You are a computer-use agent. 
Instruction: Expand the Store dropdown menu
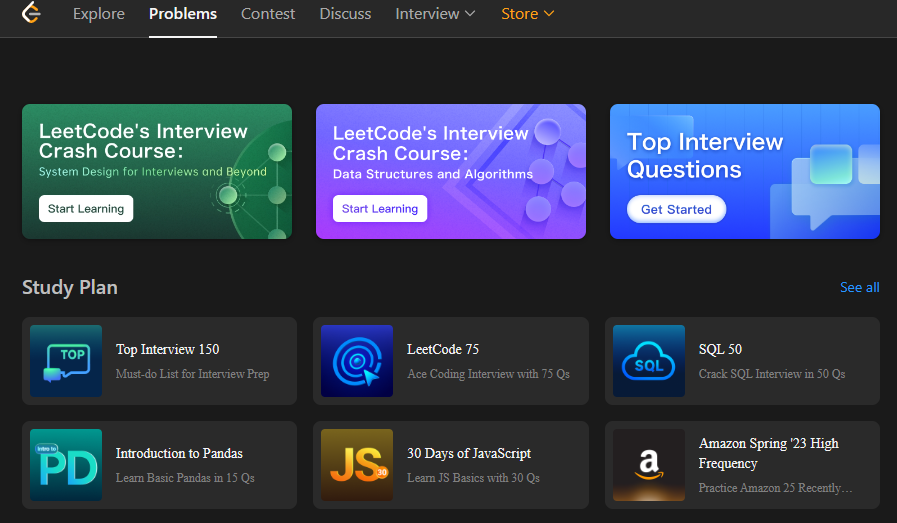527,14
